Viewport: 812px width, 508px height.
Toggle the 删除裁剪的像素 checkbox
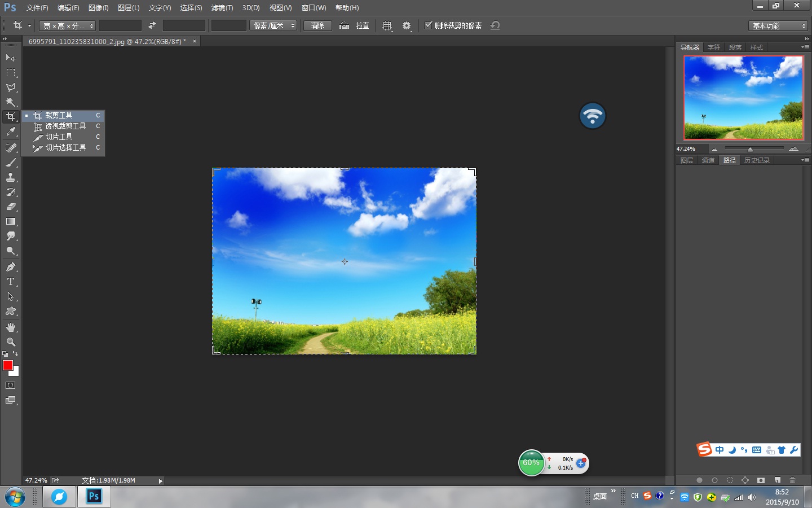[x=429, y=25]
